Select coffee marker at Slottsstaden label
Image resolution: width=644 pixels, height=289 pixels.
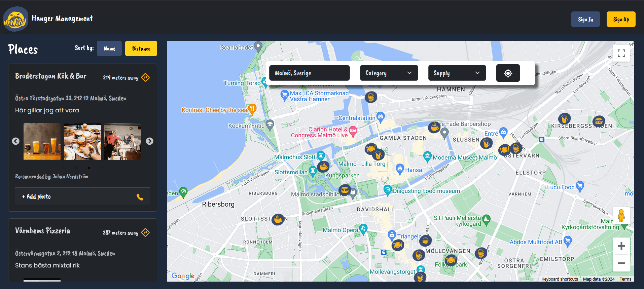point(278,219)
